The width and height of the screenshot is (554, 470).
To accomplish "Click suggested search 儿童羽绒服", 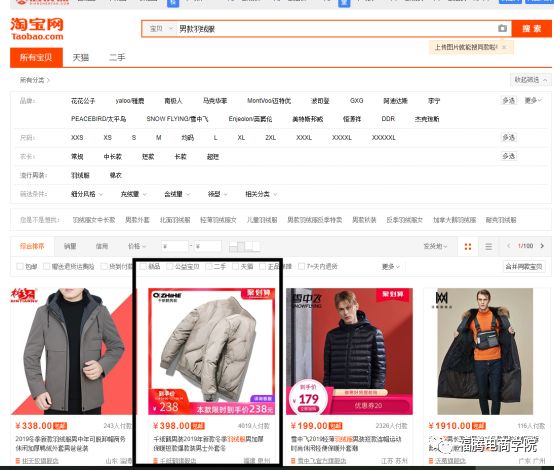I will [262, 220].
